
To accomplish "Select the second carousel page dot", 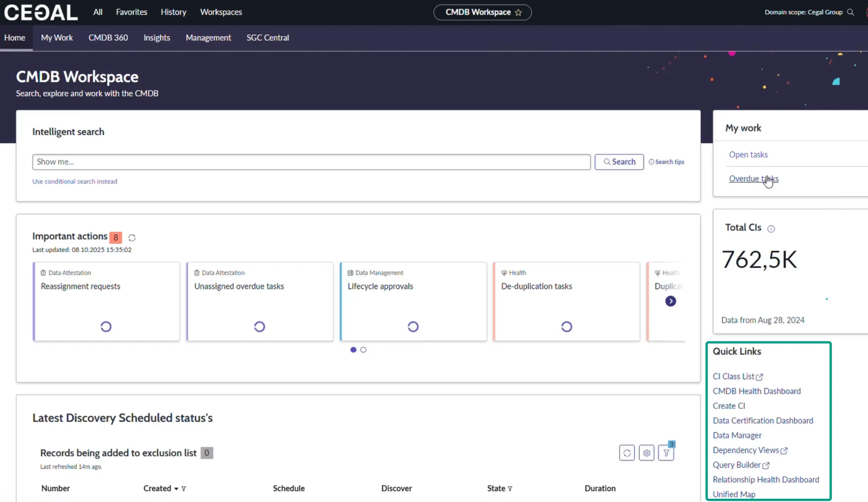I will (x=363, y=349).
